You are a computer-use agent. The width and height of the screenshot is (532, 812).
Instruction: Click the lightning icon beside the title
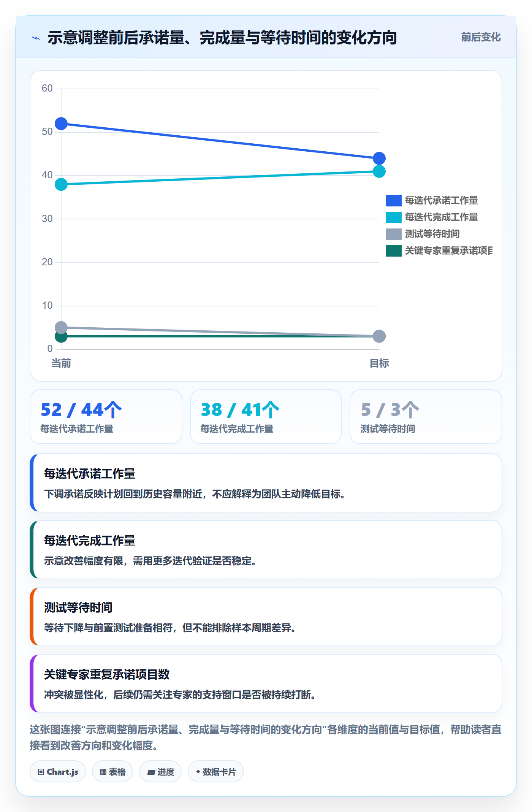pyautogui.click(x=36, y=38)
